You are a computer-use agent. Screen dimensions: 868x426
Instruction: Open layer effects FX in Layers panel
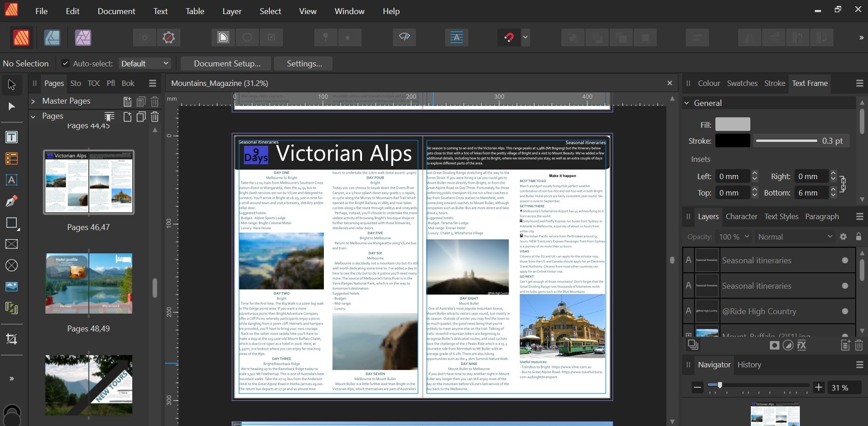click(802, 346)
